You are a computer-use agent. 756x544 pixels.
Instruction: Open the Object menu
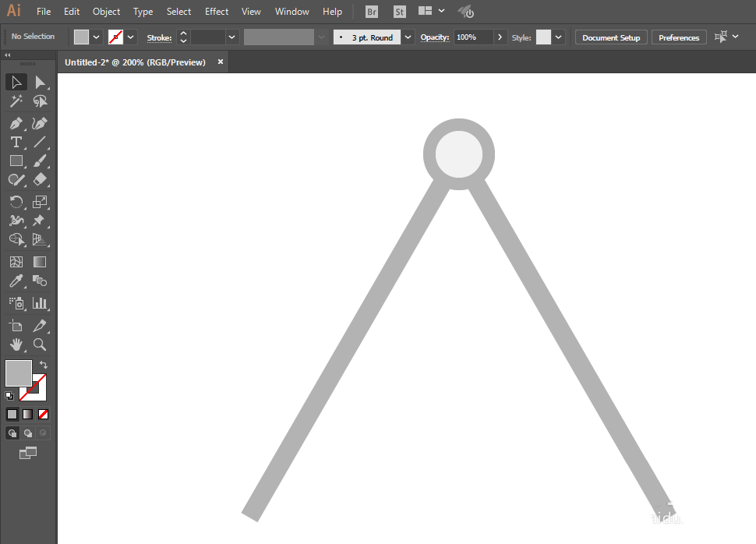pyautogui.click(x=107, y=12)
